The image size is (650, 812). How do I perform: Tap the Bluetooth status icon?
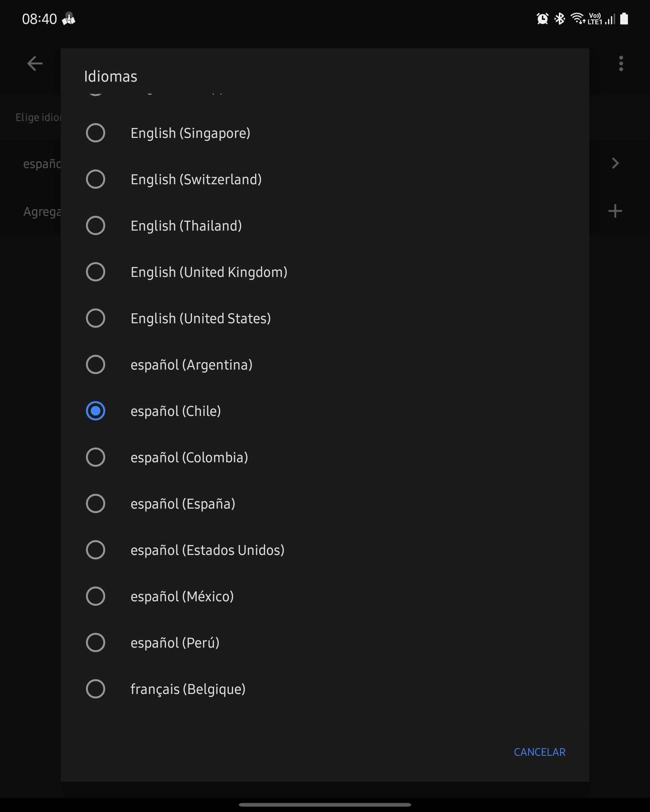tap(560, 18)
